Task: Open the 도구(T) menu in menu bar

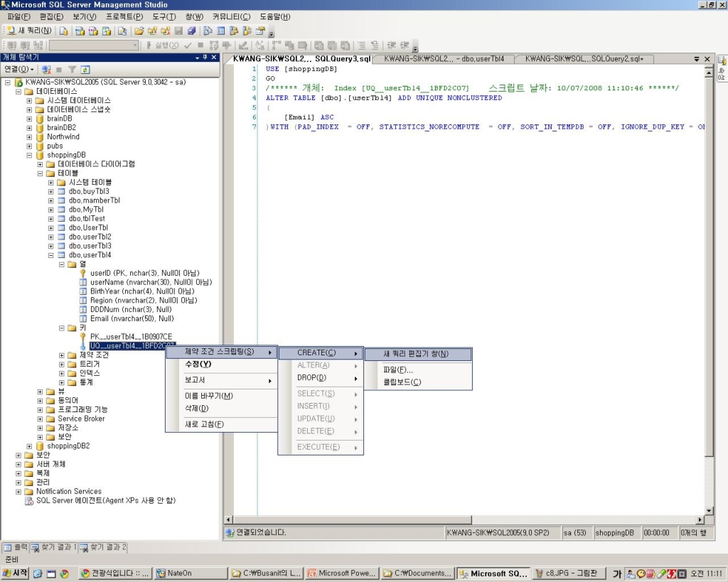Action: [164, 17]
